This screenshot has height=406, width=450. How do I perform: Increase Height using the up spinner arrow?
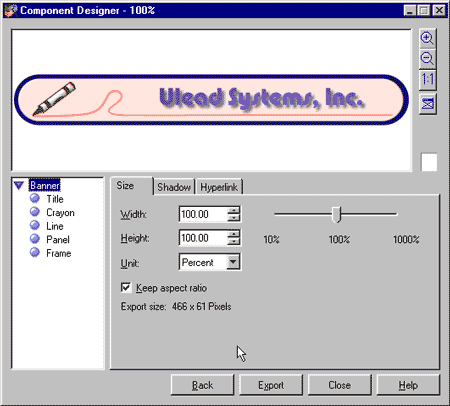[x=234, y=234]
